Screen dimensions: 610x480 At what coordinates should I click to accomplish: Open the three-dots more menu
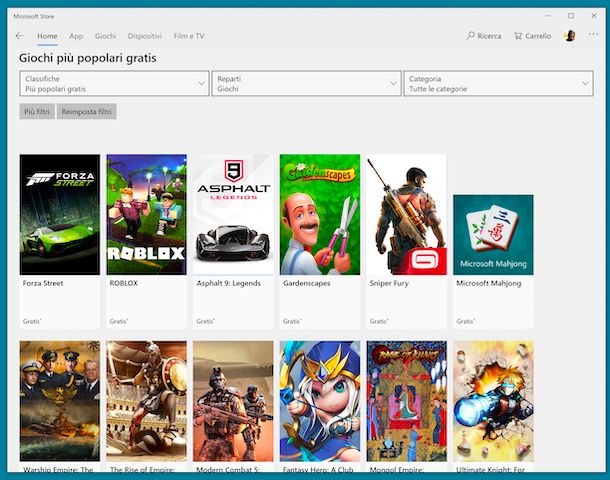(593, 34)
